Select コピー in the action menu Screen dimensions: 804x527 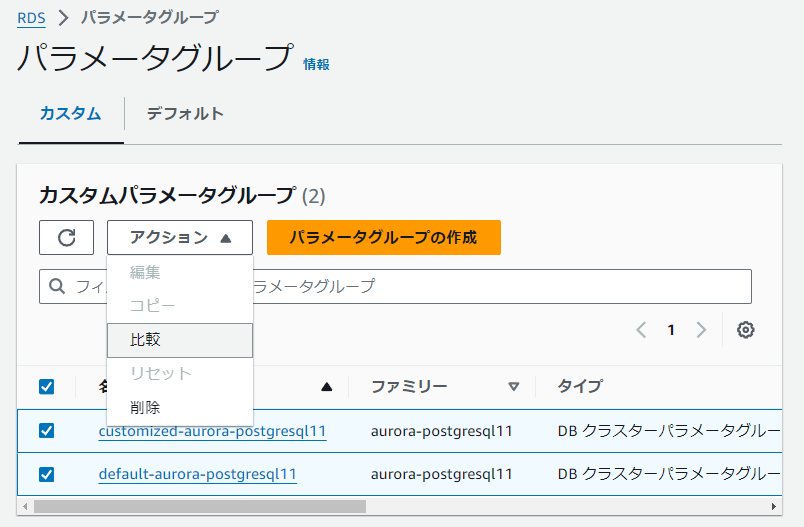coord(180,306)
